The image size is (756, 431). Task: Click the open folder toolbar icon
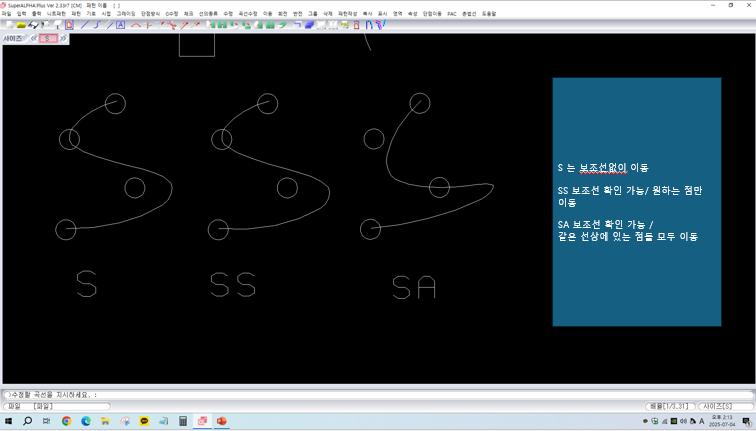click(x=20, y=25)
